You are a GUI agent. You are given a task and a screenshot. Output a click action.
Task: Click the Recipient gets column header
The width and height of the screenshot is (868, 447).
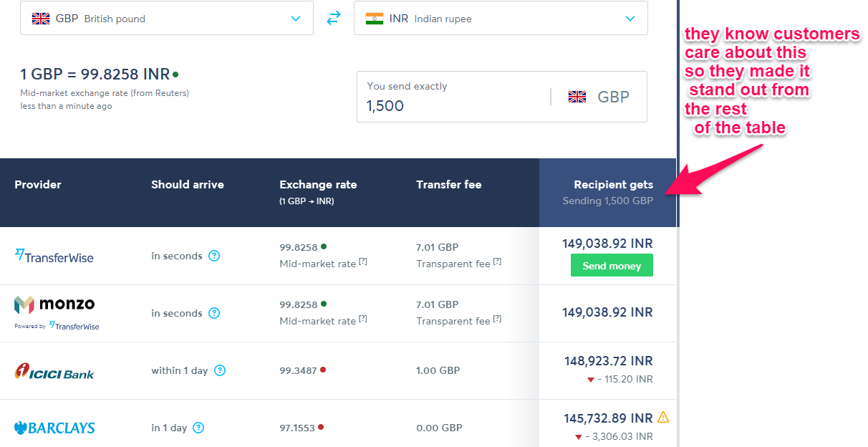608,192
